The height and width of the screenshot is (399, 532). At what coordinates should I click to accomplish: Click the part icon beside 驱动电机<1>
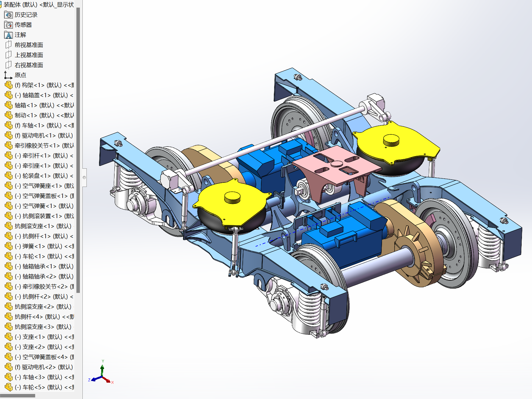(x=8, y=135)
